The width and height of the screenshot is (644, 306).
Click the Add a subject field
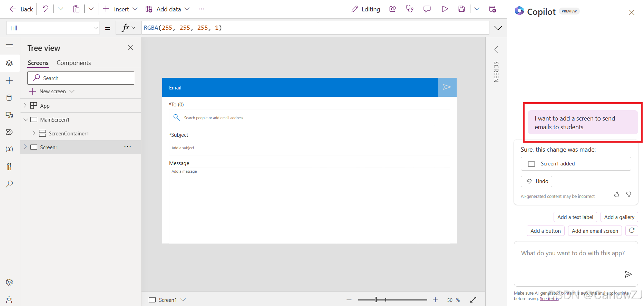[310, 148]
